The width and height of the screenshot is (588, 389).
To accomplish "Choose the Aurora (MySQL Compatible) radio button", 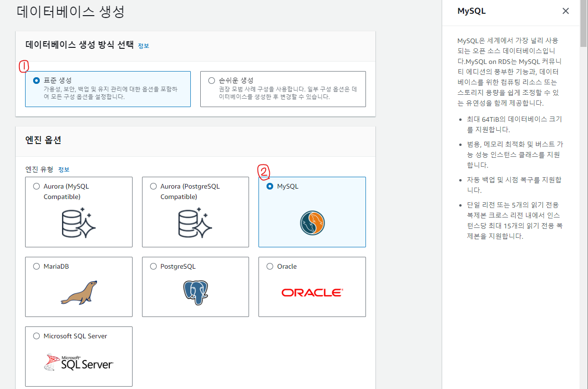I will tap(36, 186).
